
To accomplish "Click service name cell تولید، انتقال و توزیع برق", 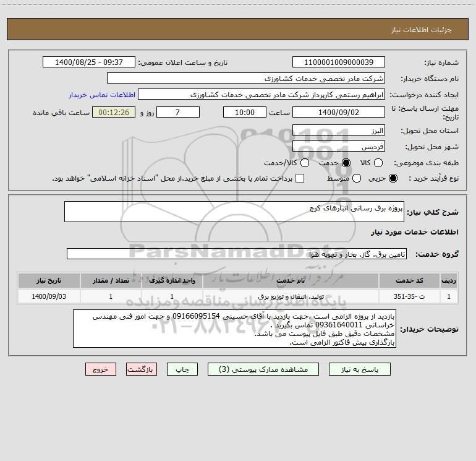I will [x=291, y=296].
